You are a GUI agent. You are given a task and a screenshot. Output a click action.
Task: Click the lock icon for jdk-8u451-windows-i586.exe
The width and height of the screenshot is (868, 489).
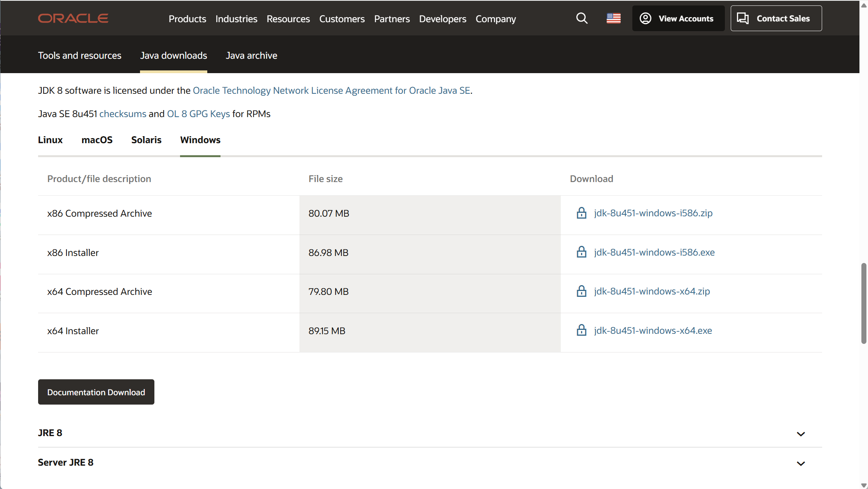581,252
